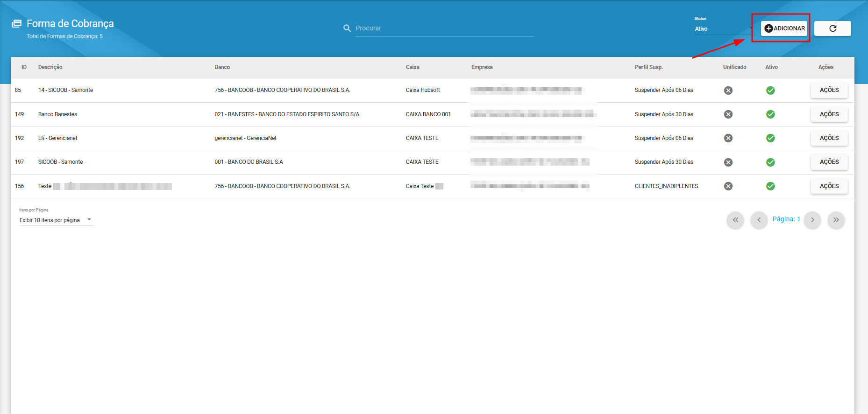Click Suspender Após 30 Dias in row 149
Viewport: 868px width, 414px height.
click(x=664, y=114)
